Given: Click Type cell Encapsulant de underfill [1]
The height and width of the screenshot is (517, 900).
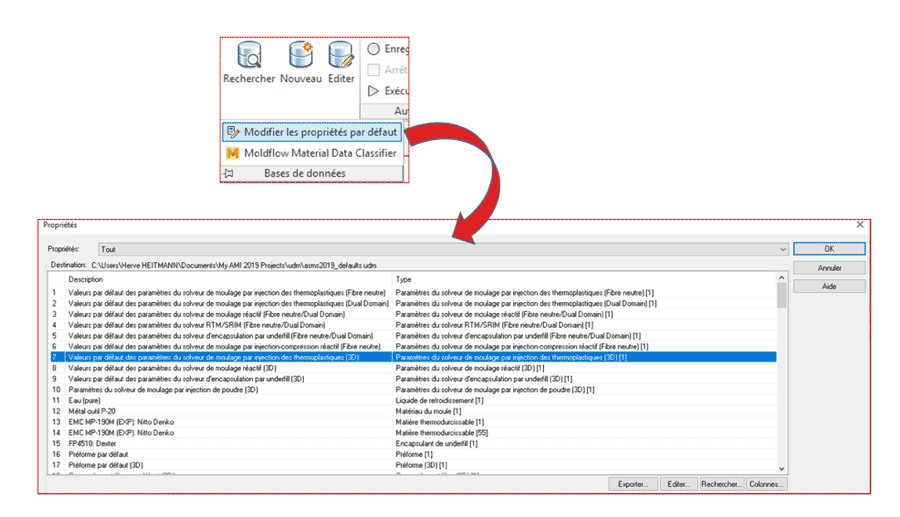Looking at the screenshot, I should pyautogui.click(x=436, y=444).
